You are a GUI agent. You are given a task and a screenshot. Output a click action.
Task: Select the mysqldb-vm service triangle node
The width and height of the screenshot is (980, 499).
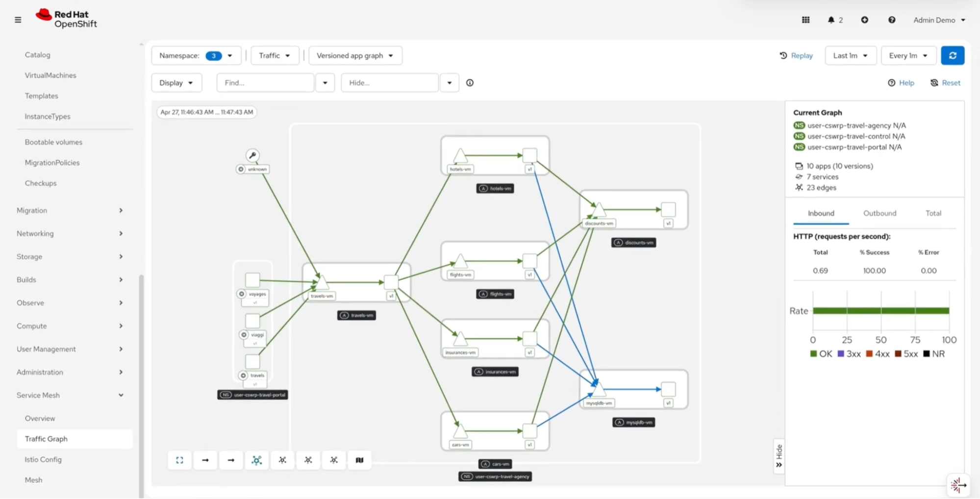point(599,390)
